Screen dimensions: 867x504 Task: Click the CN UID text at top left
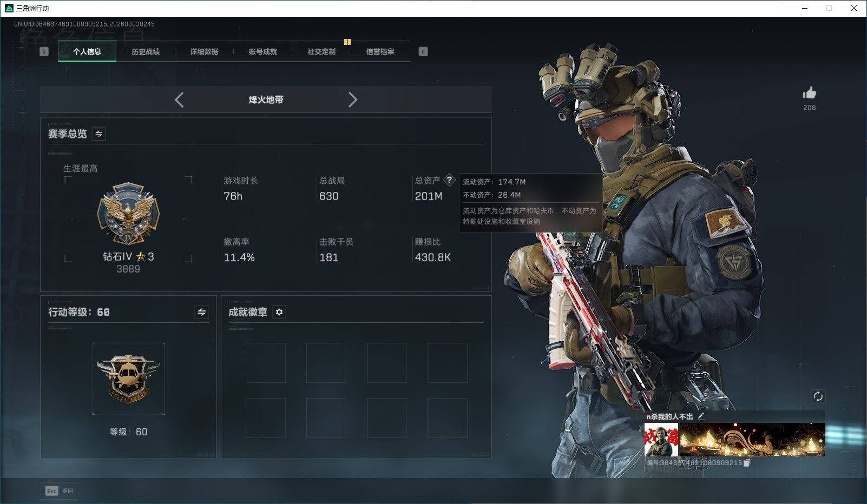click(x=84, y=24)
